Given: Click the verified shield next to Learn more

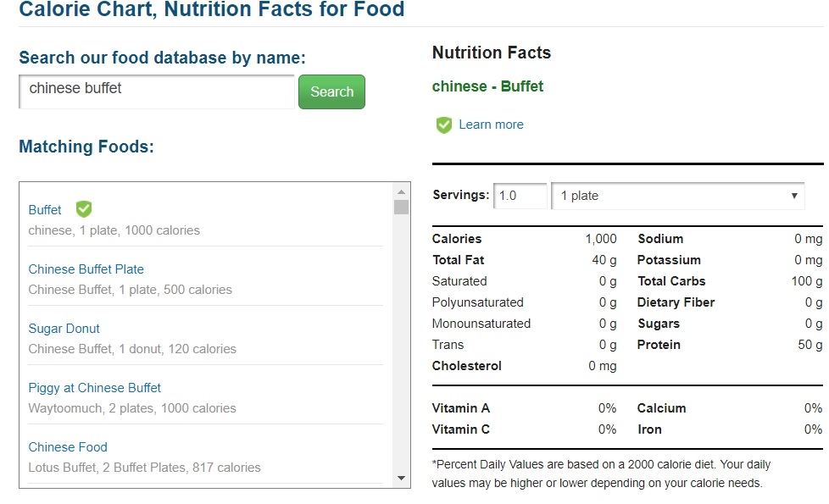Looking at the screenshot, I should 444,125.
